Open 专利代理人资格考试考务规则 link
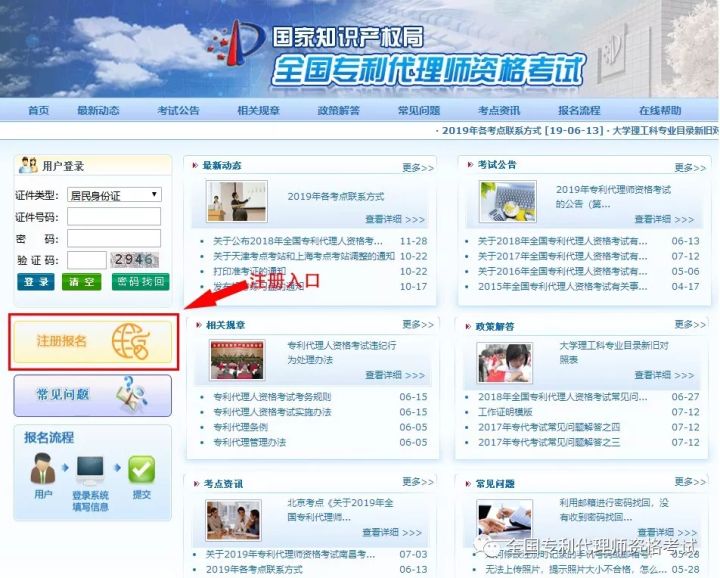 pyautogui.click(x=272, y=396)
